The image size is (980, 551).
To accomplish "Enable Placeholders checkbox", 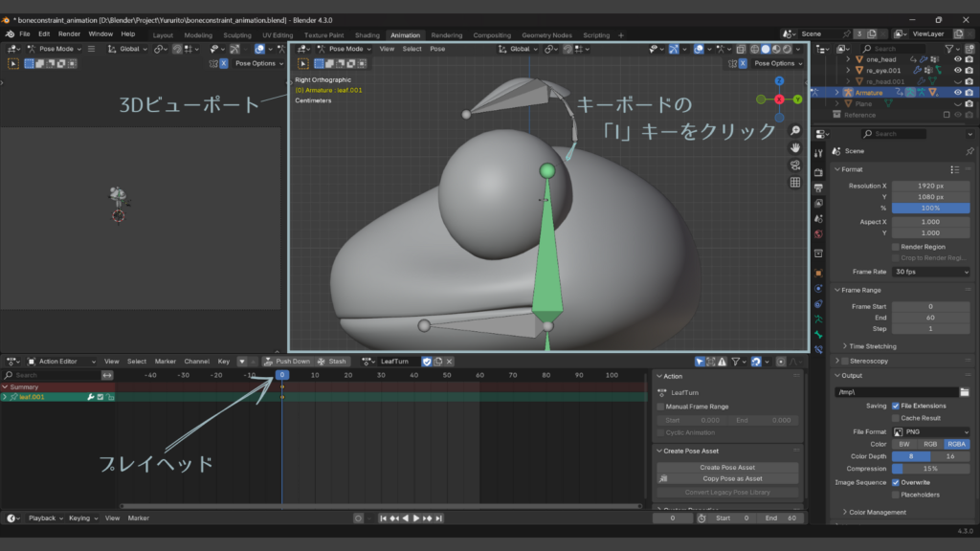I will click(x=896, y=495).
